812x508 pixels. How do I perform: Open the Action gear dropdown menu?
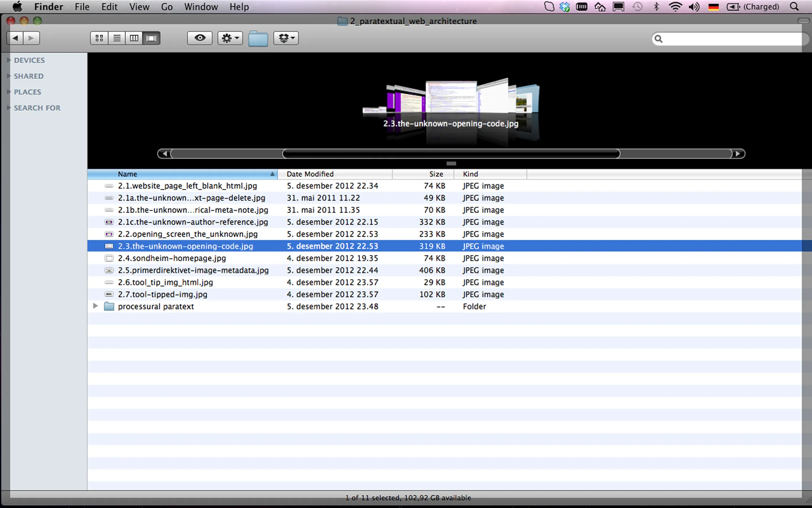230,38
